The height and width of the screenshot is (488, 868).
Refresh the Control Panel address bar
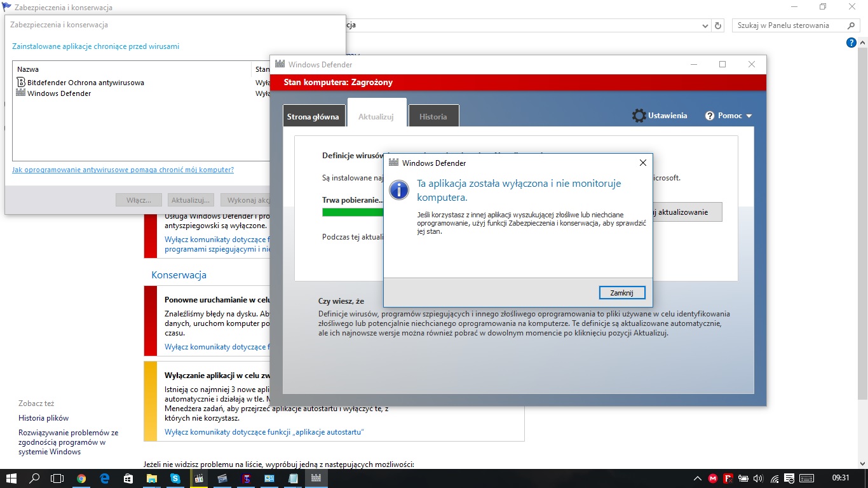click(719, 25)
